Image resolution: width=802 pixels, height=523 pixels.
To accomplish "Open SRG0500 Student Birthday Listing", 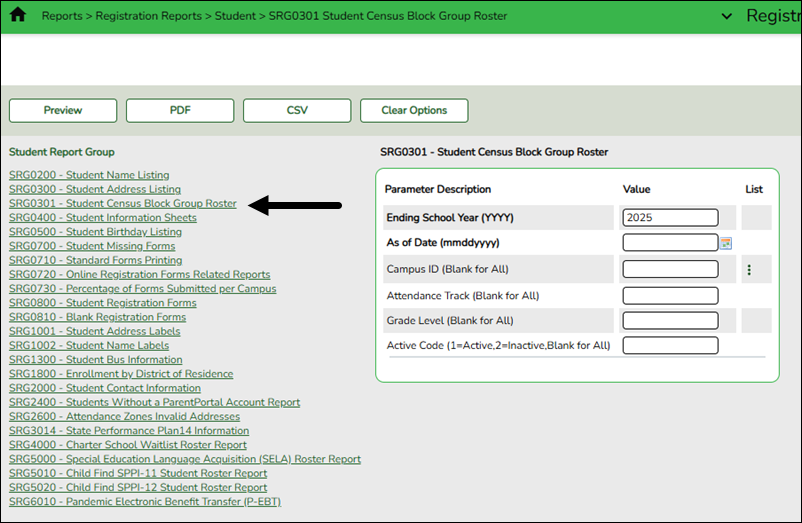I will pyautogui.click(x=95, y=232).
